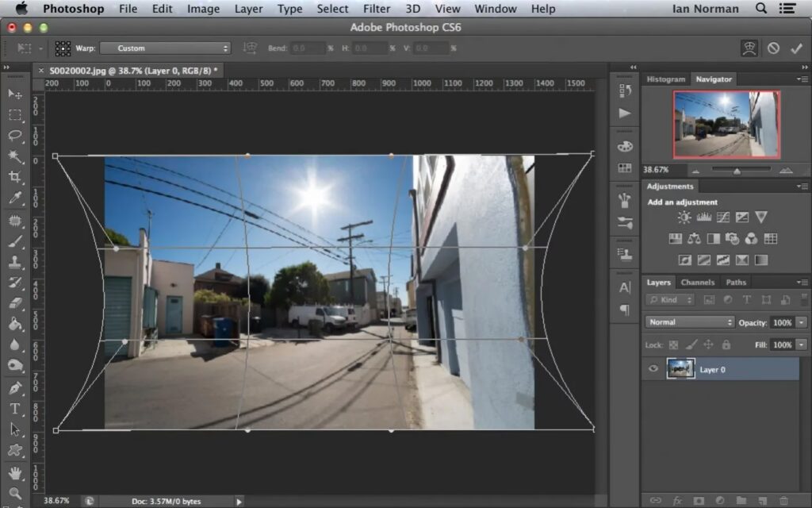Commit the warp transform with the checkmark
Viewport: 812px width, 508px height.
click(796, 48)
